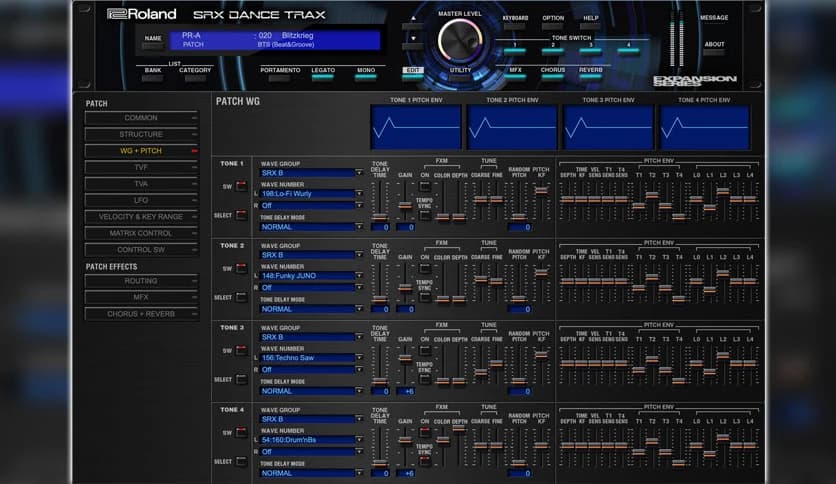Open the Common patch tab
The image size is (836, 484).
(141, 118)
